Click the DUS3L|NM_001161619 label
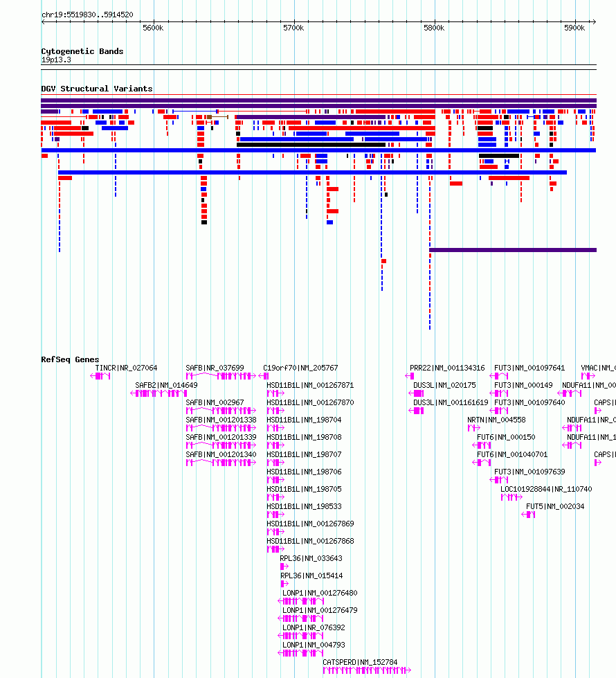 [451, 402]
